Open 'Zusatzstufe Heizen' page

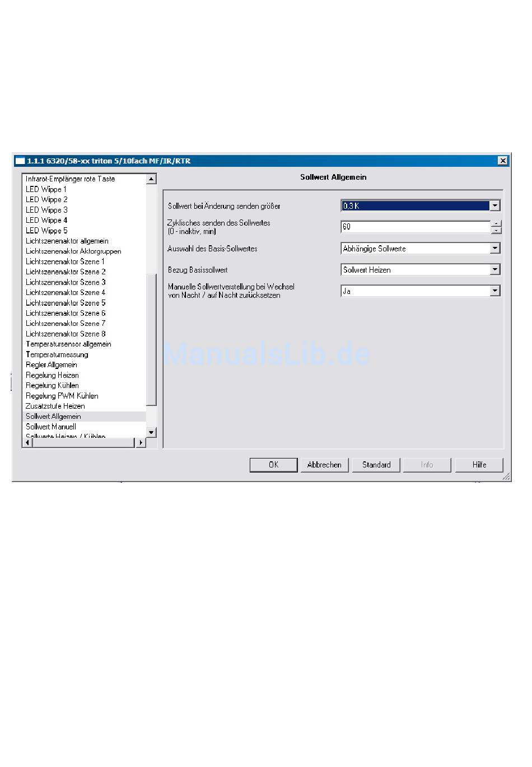tap(55, 406)
